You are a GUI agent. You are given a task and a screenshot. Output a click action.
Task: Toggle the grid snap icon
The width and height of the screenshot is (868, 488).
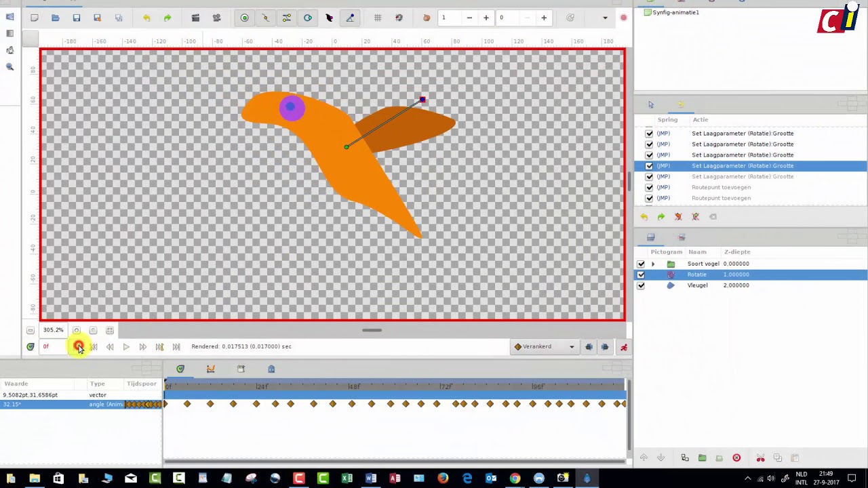pos(399,18)
